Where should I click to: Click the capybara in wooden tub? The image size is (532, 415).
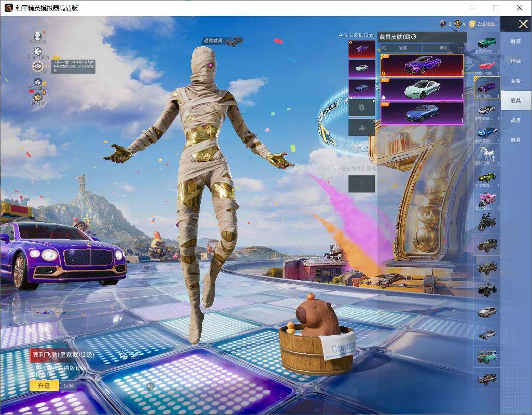317,335
